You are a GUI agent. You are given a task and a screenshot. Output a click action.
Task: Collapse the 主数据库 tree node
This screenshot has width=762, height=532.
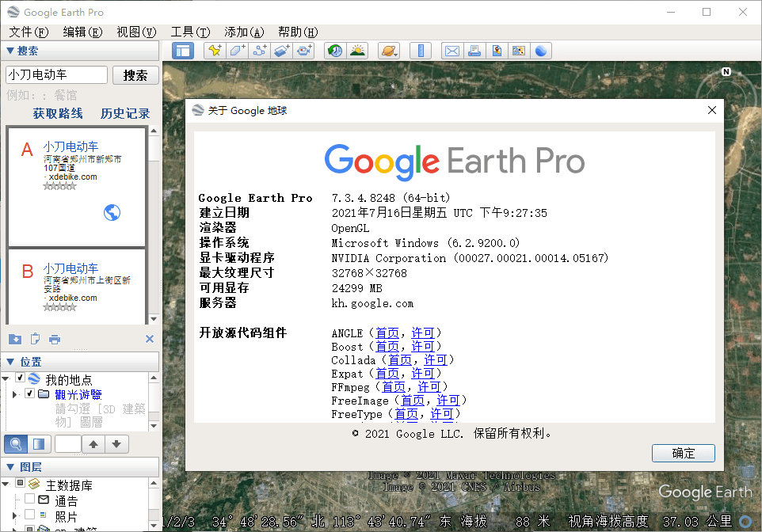(6, 484)
